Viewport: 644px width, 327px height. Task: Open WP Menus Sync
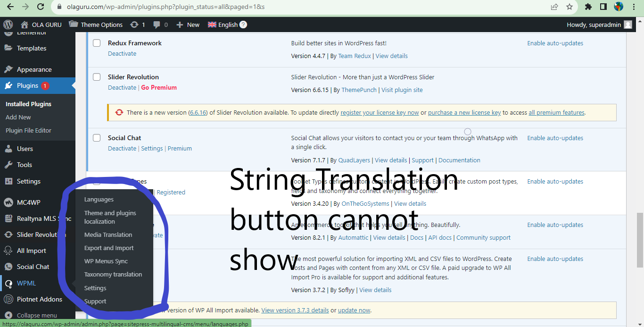(x=106, y=261)
